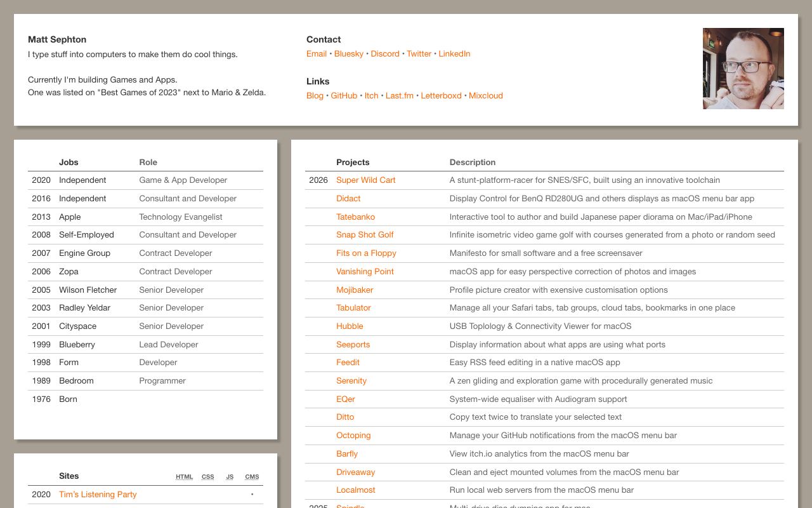Open the Last.fm link
812x508 pixels.
point(400,96)
